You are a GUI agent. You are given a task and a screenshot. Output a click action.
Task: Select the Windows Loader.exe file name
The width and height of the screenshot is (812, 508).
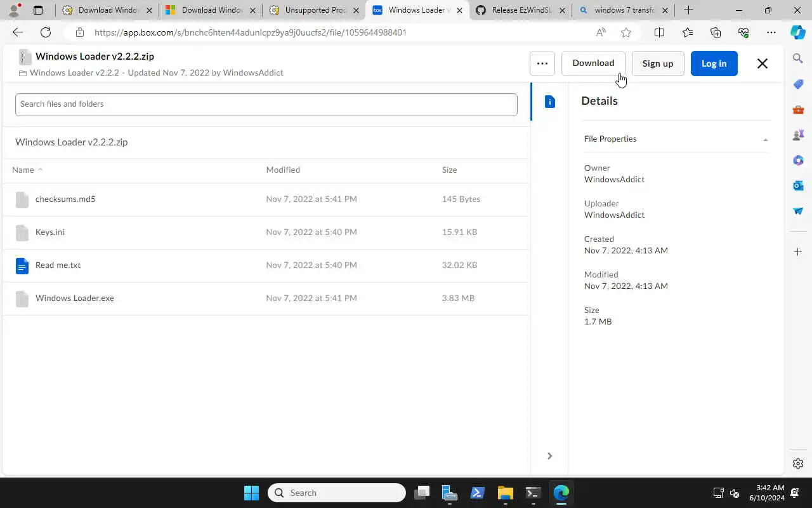[x=75, y=298]
